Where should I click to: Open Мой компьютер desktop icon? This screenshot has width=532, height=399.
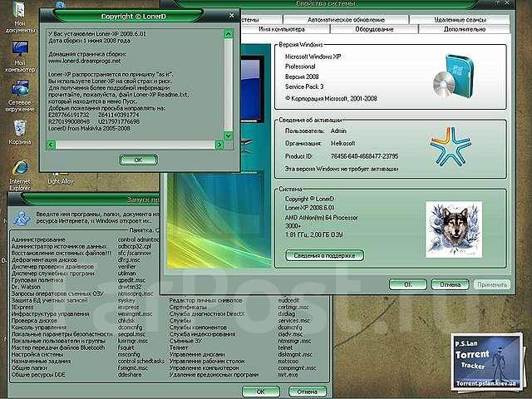18,52
